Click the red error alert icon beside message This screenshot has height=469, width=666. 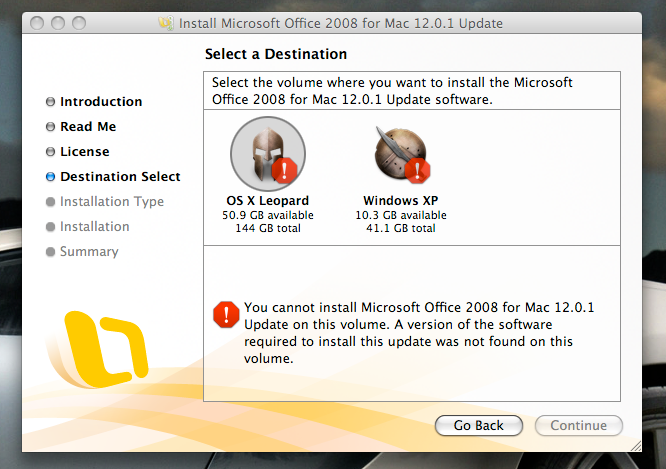pos(226,315)
